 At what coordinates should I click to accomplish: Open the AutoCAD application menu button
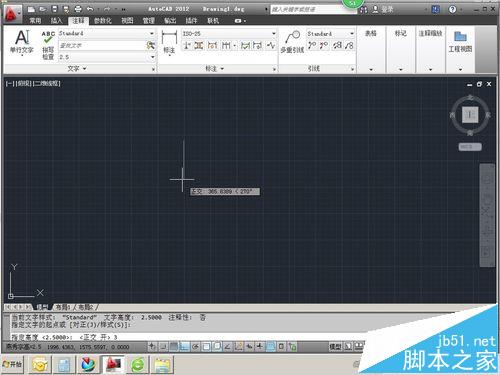12,14
